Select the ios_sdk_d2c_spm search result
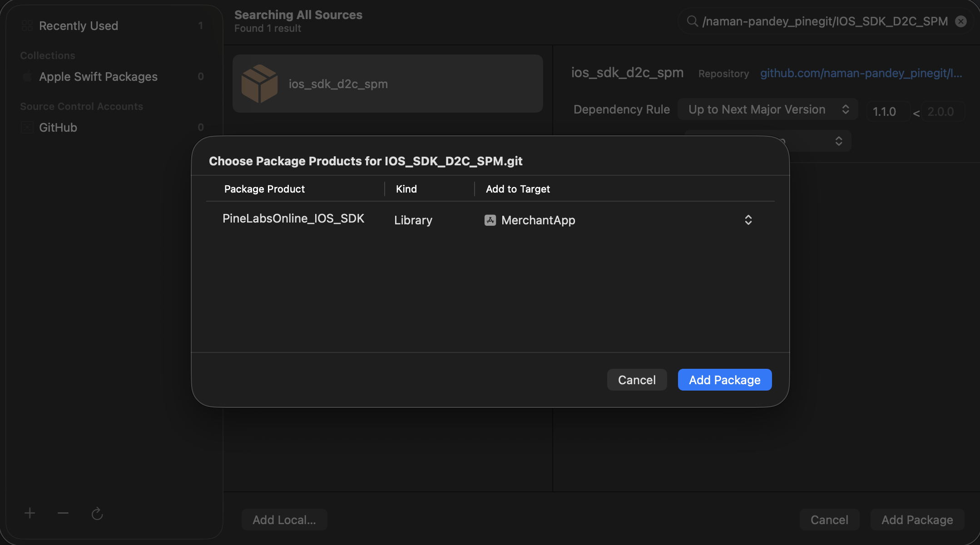The image size is (980, 545). pyautogui.click(x=388, y=84)
